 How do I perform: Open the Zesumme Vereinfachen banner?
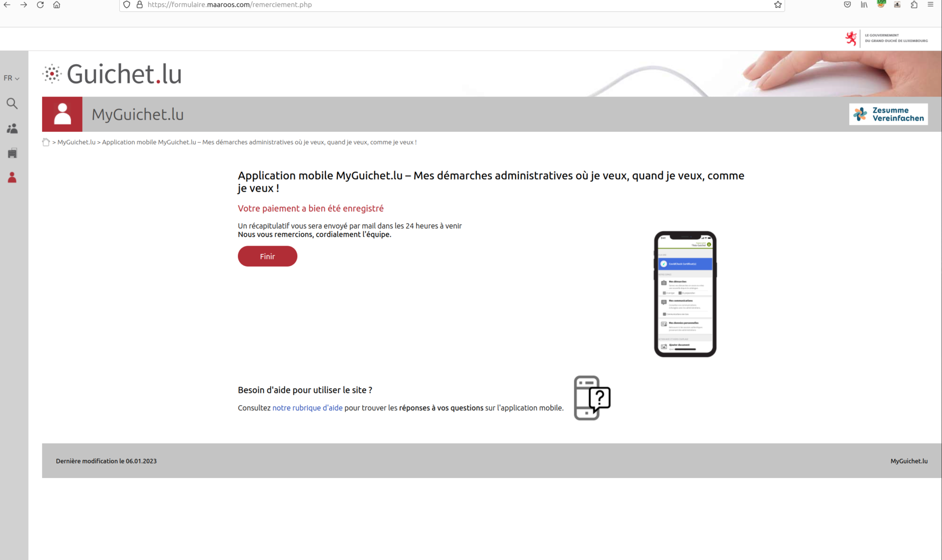[888, 114]
